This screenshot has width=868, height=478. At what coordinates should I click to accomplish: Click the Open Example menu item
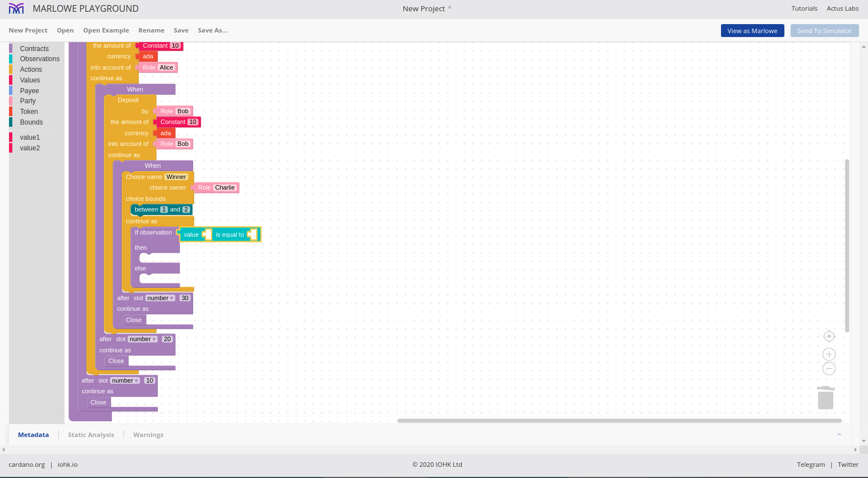[106, 30]
